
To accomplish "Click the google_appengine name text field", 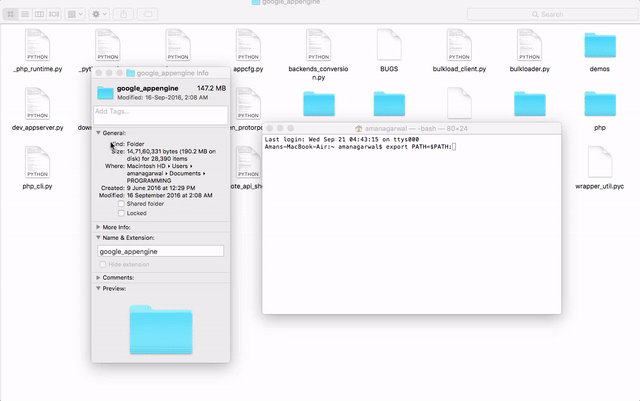I will pos(160,251).
